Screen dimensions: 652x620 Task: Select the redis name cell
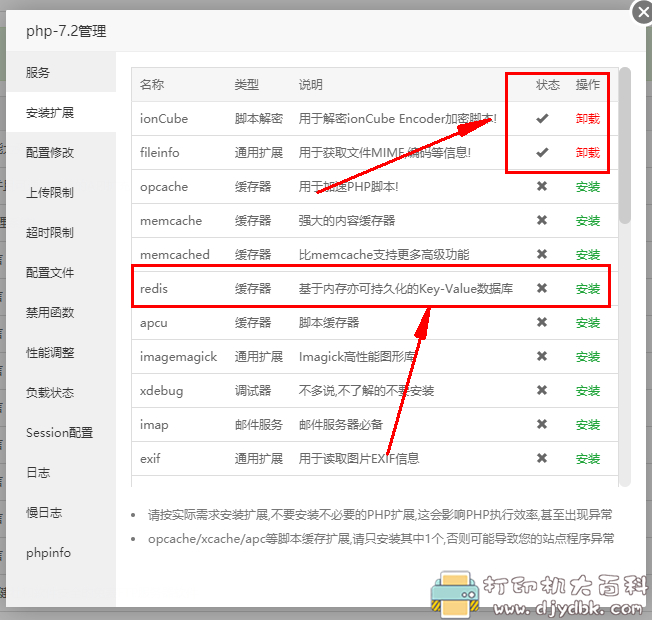tap(154, 289)
